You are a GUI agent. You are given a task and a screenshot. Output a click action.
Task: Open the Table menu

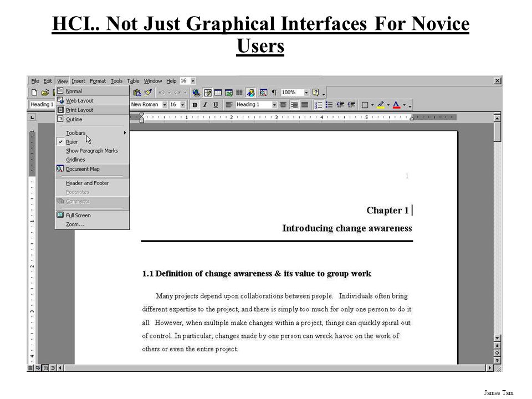pyautogui.click(x=133, y=81)
